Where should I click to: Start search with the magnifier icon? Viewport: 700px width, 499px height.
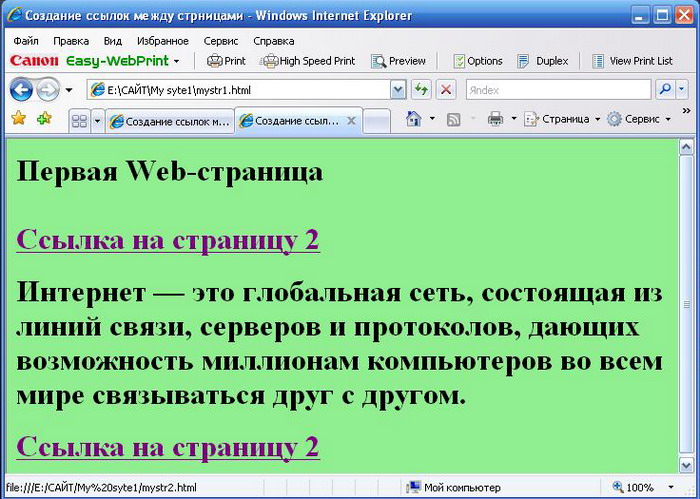click(x=665, y=90)
